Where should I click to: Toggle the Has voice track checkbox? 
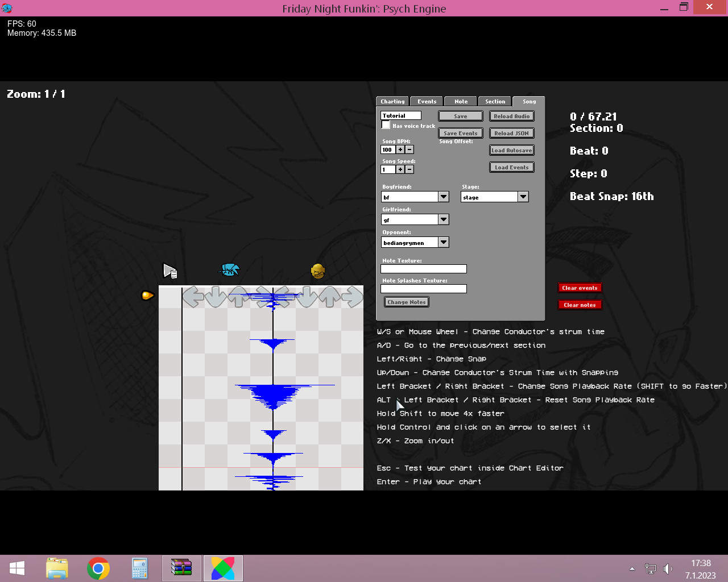(386, 125)
